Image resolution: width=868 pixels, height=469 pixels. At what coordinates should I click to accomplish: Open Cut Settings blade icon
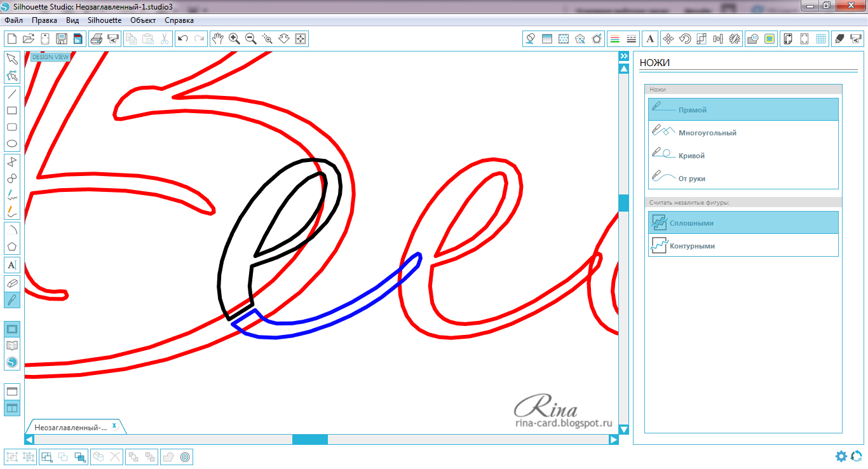[x=839, y=39]
